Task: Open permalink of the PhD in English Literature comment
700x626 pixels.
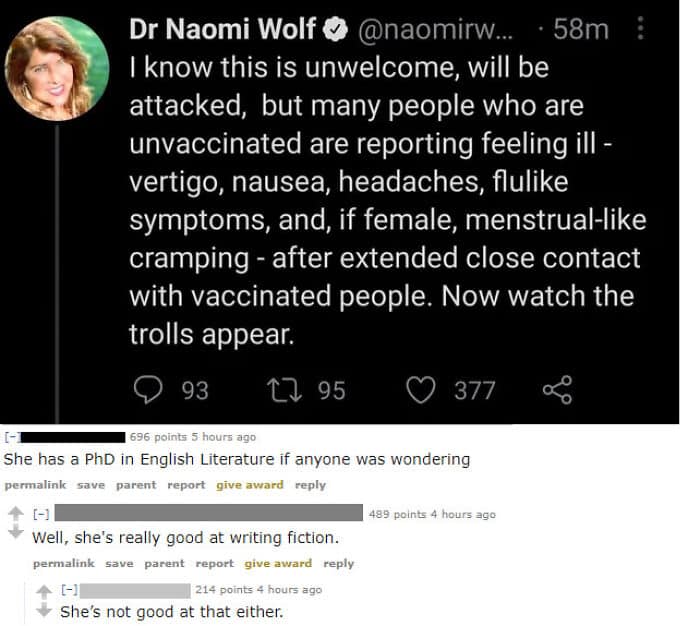Action: [35, 485]
